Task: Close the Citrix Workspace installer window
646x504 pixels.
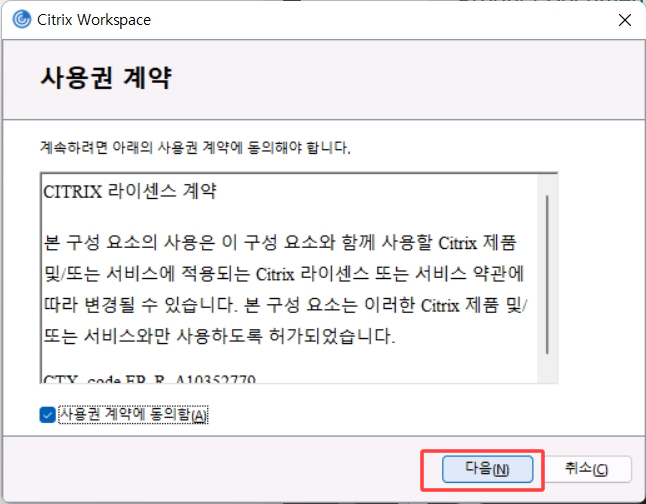Action: (x=625, y=20)
